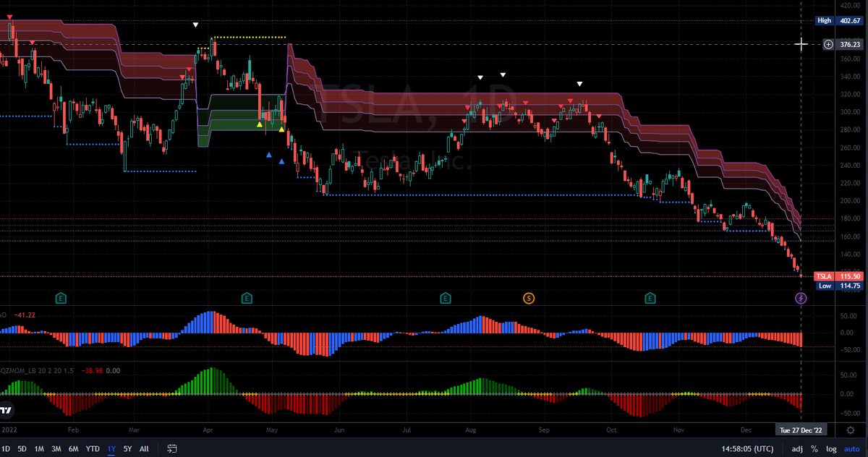Click the earnings E marker near February
This screenshot has width=868, height=457.
61,297
